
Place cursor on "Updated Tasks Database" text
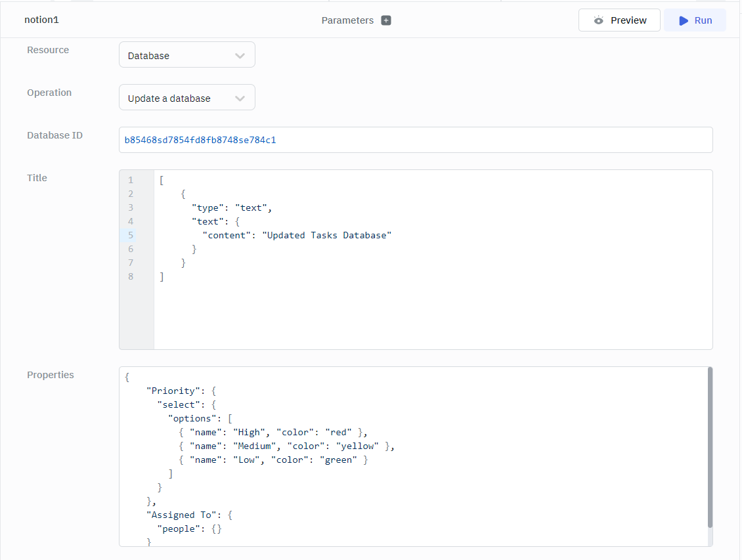[327, 235]
